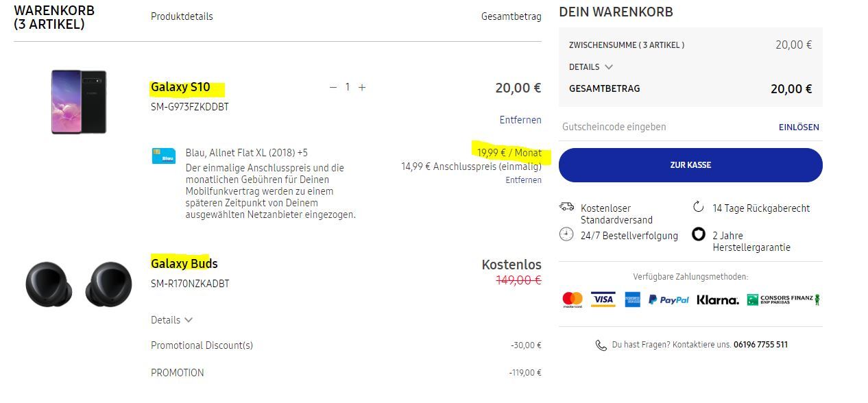Click the PayPal payment logo
The width and height of the screenshot is (868, 403).
668,300
